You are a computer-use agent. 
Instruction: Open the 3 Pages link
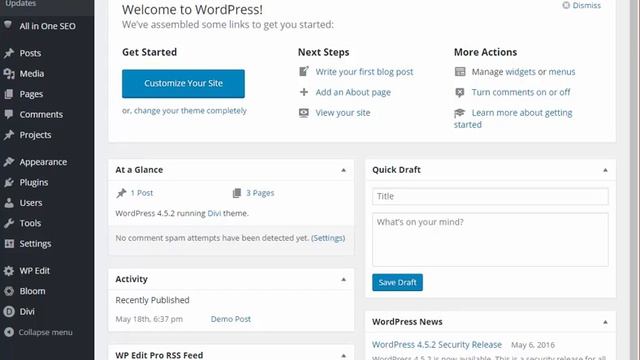tap(260, 193)
